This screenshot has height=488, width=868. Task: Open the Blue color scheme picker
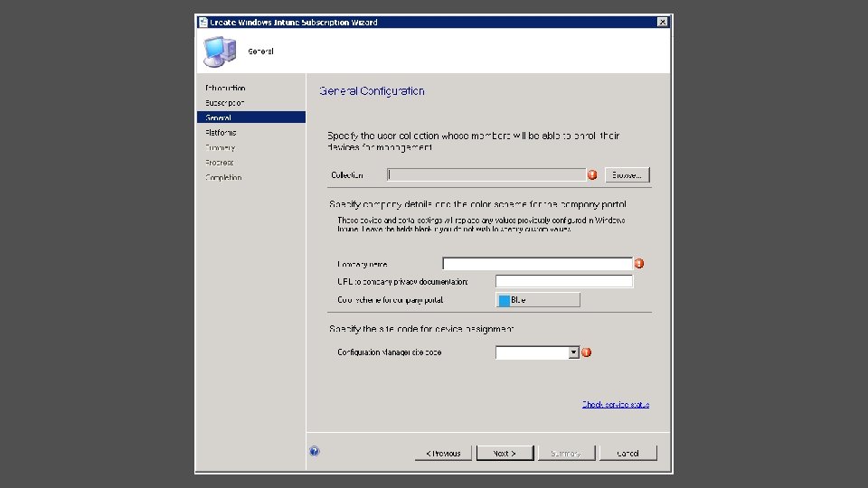tap(538, 300)
